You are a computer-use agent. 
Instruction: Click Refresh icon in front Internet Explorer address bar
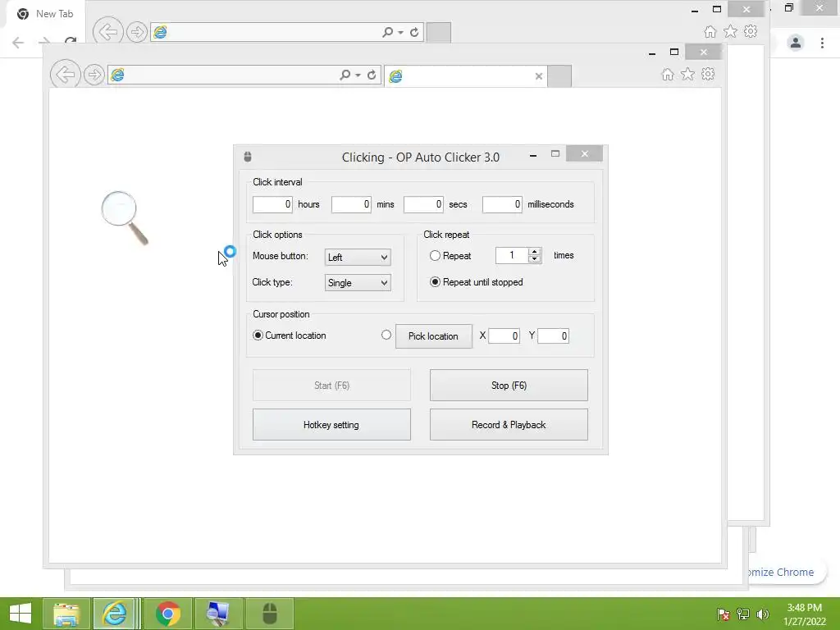point(372,75)
